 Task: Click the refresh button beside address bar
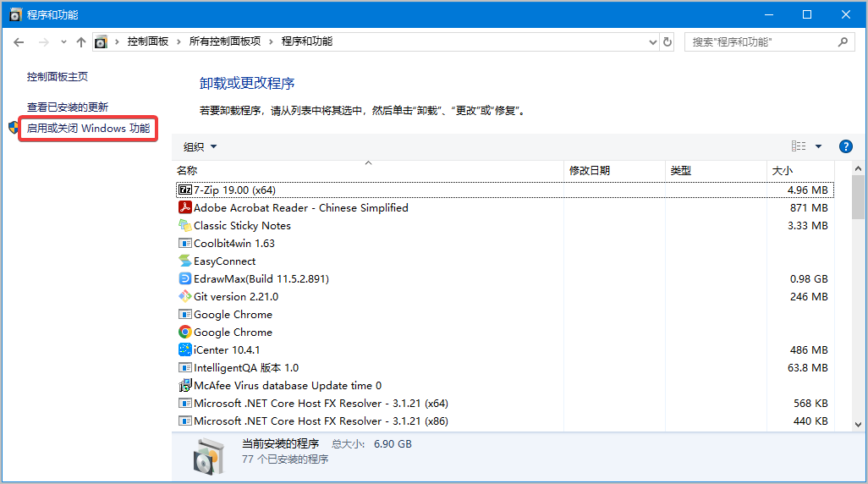pos(667,41)
